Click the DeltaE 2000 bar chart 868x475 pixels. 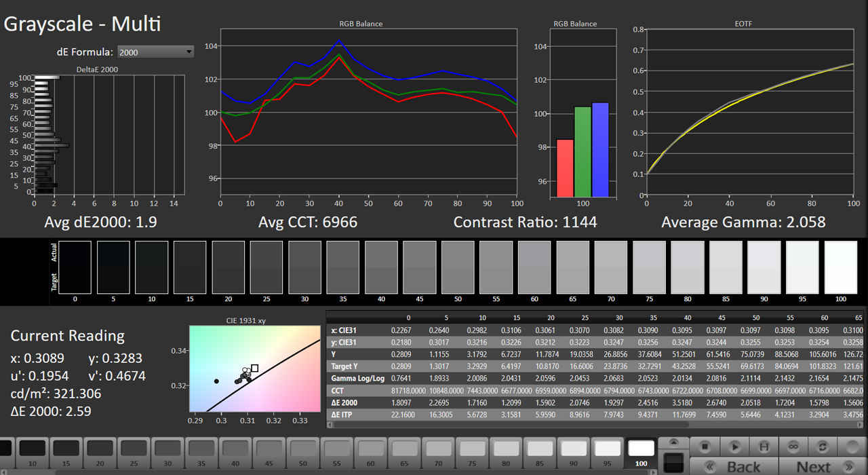click(x=109, y=134)
